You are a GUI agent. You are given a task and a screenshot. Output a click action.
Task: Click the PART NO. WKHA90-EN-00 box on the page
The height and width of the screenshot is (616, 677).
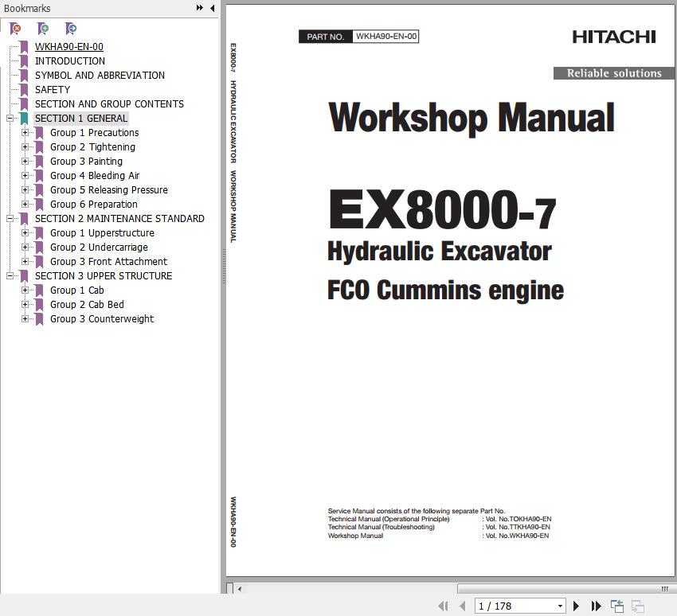point(358,37)
